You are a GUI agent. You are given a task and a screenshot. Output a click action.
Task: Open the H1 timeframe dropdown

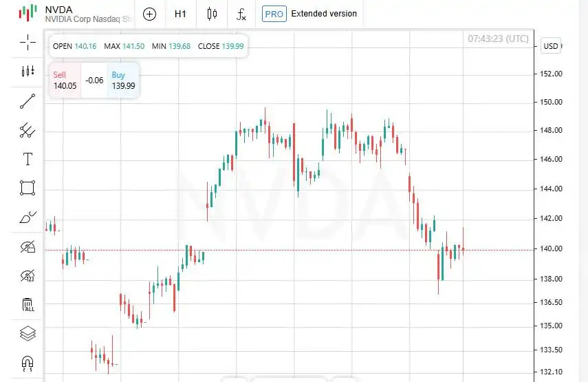pyautogui.click(x=180, y=14)
